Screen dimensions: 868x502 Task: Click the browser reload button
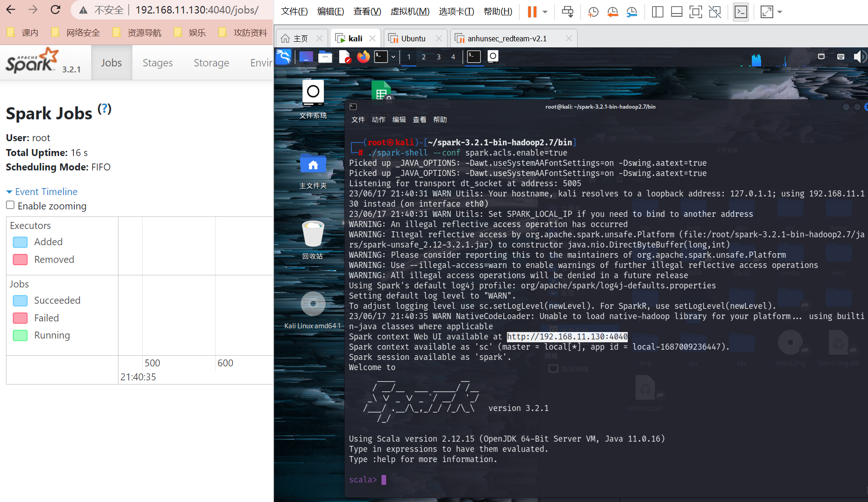click(x=55, y=10)
